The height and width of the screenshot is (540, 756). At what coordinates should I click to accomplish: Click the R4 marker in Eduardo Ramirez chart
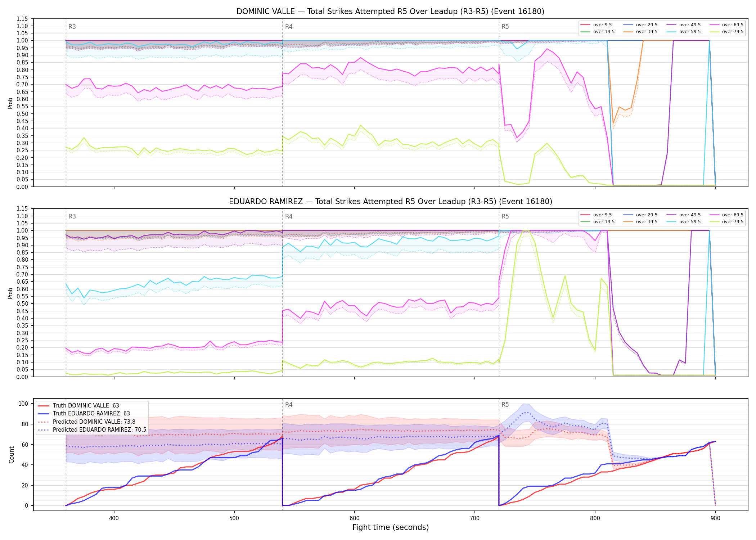click(x=289, y=216)
